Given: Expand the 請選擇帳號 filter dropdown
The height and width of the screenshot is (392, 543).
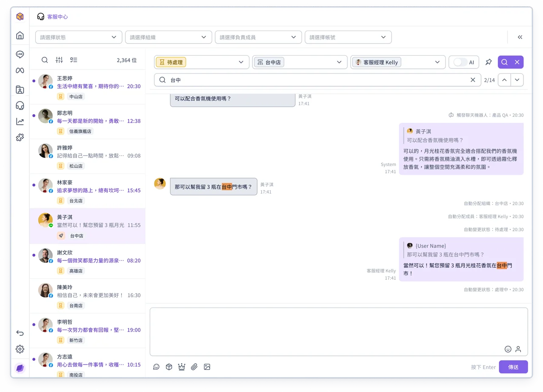Looking at the screenshot, I should pyautogui.click(x=348, y=37).
